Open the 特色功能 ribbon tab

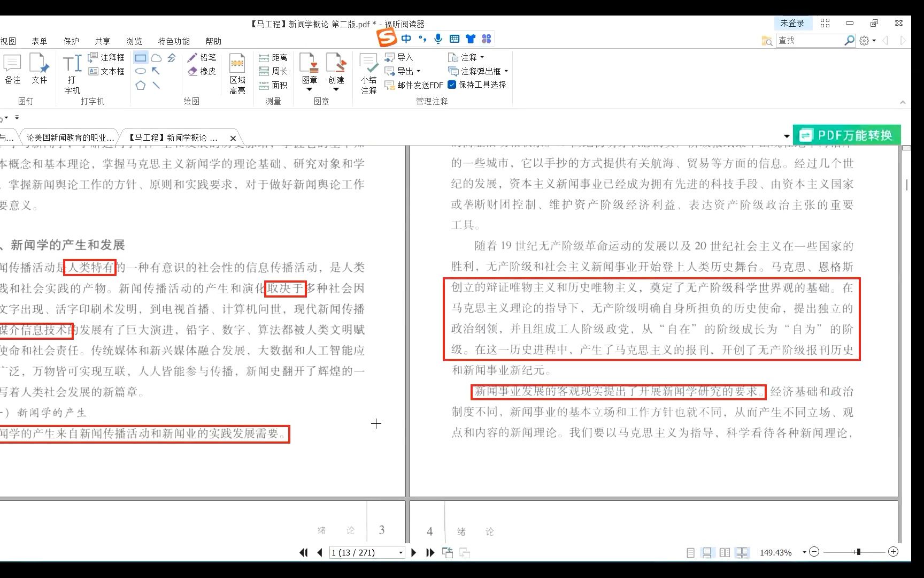click(174, 41)
